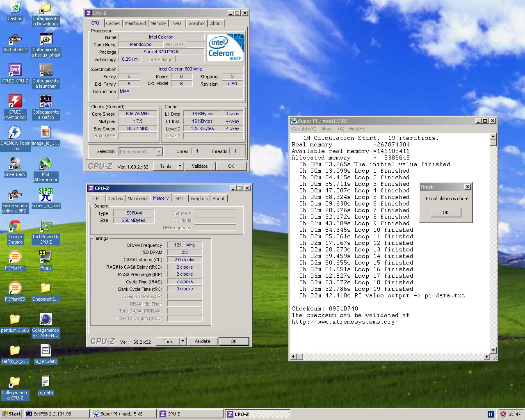Click Intel Celeron 500 MHz specification field

[181, 69]
